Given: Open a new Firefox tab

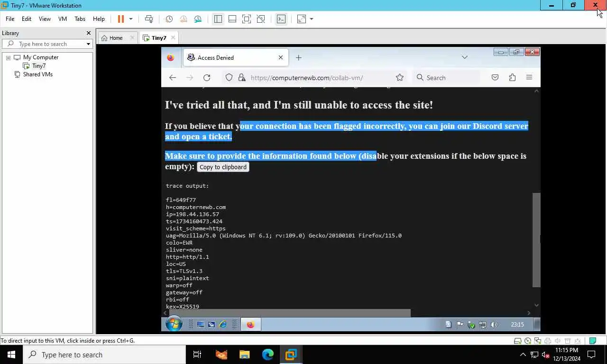Looking at the screenshot, I should click(x=298, y=58).
